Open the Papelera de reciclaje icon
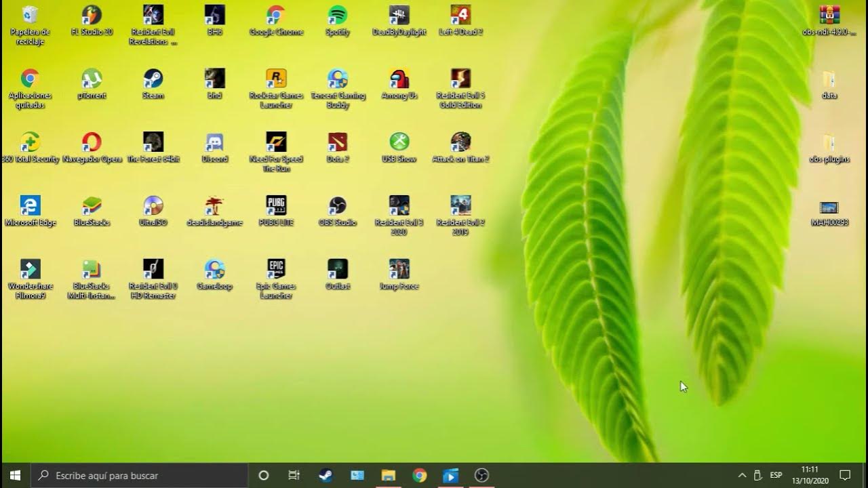868x488 pixels. [30, 24]
